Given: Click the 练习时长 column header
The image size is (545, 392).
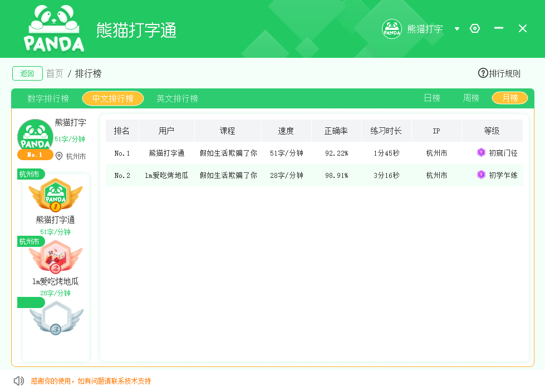Looking at the screenshot, I should [x=386, y=131].
